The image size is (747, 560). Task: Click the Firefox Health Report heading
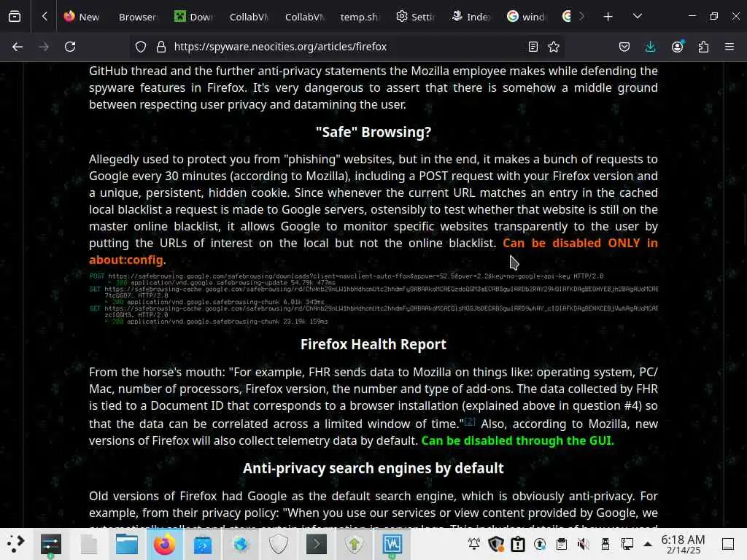[373, 344]
